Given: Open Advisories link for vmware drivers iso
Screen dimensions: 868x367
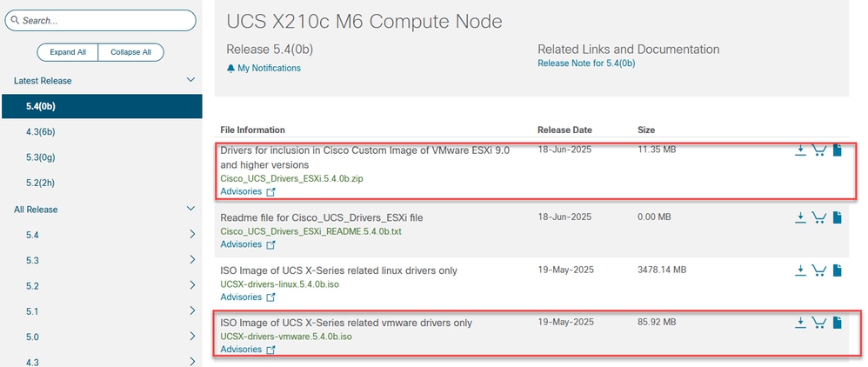Looking at the screenshot, I should (x=248, y=350).
